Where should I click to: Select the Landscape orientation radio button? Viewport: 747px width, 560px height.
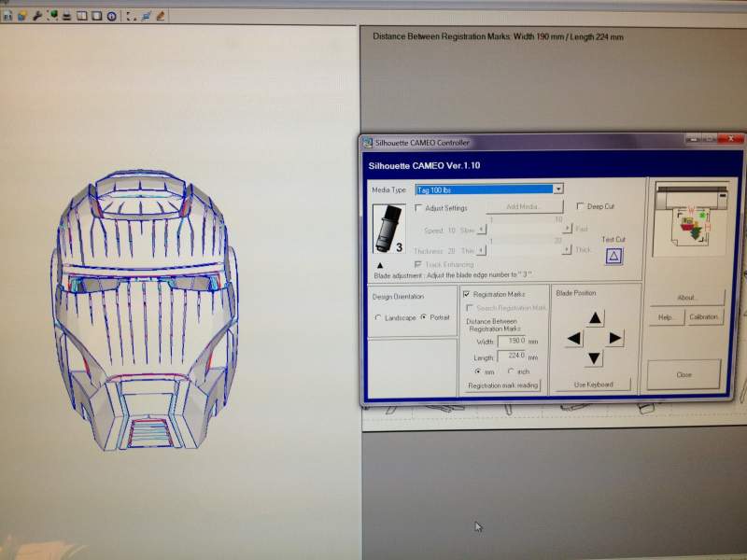(378, 317)
